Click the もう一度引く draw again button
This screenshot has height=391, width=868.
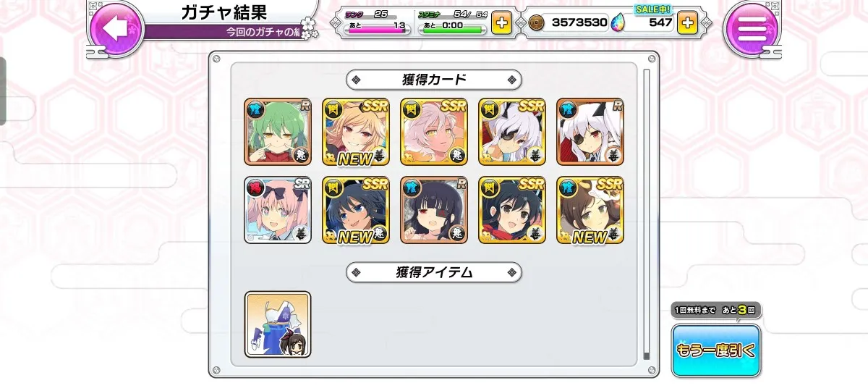[x=715, y=350]
